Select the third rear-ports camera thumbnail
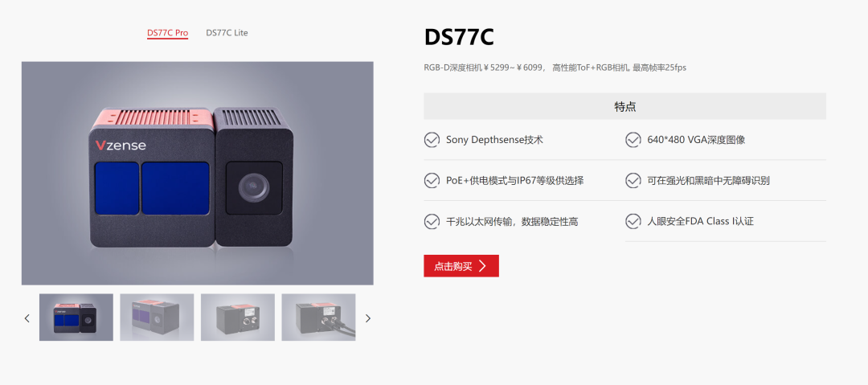 238,317
